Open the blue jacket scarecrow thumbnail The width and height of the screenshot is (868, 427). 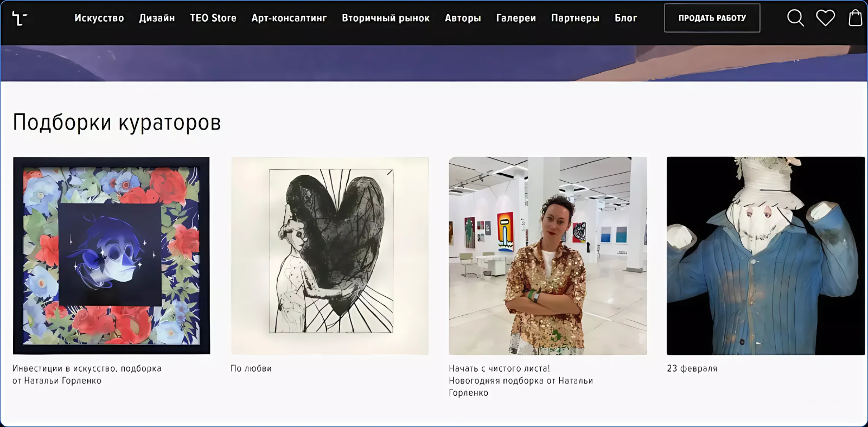[765, 256]
